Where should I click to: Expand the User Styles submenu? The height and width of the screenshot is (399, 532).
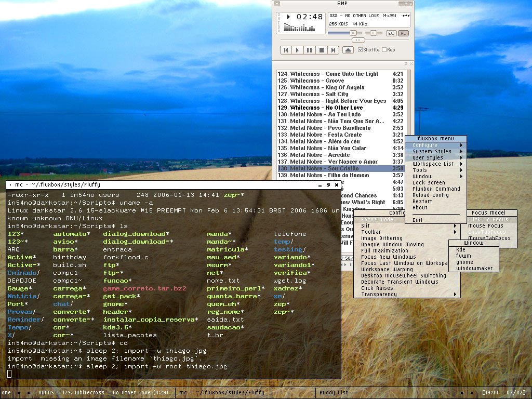pyautogui.click(x=436, y=157)
